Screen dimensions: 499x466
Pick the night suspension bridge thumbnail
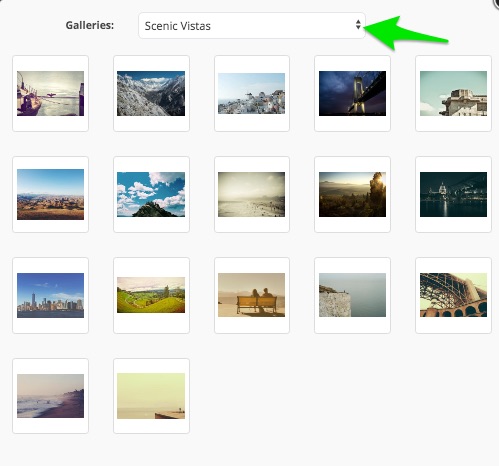(x=352, y=93)
